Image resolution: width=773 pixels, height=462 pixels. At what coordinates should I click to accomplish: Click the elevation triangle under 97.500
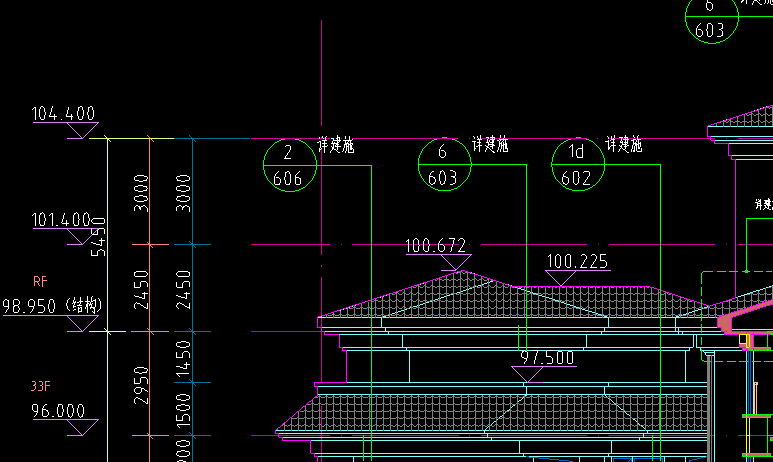click(527, 374)
